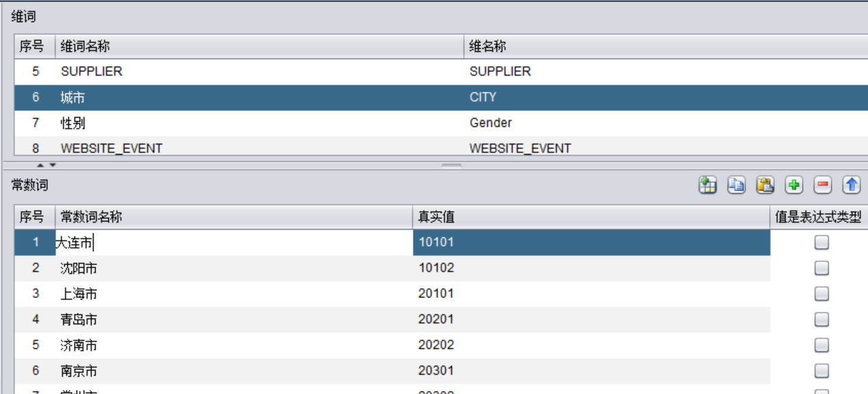Click the panel expand down arrow on divider

click(x=52, y=165)
